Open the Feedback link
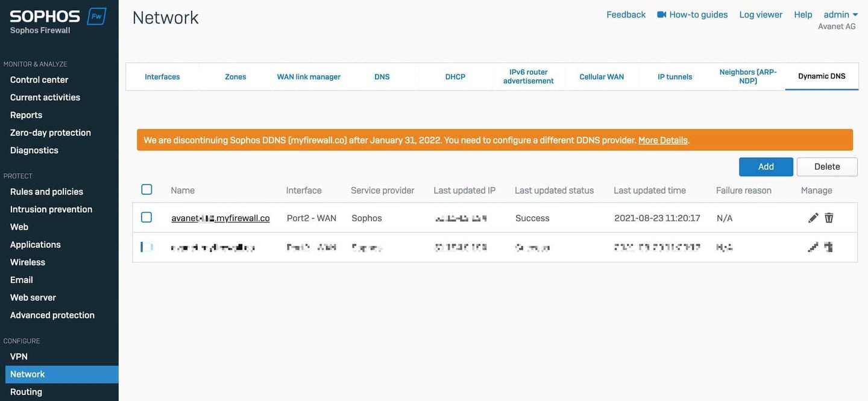 point(626,14)
